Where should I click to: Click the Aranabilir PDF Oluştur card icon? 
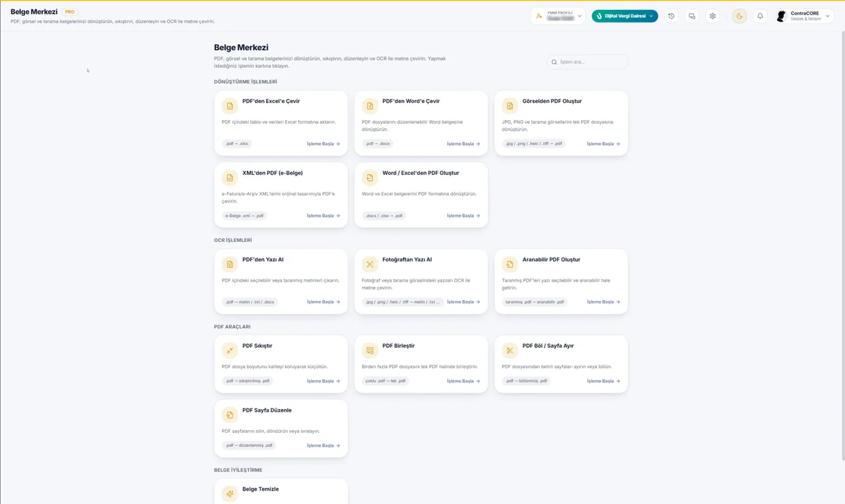coord(510,264)
